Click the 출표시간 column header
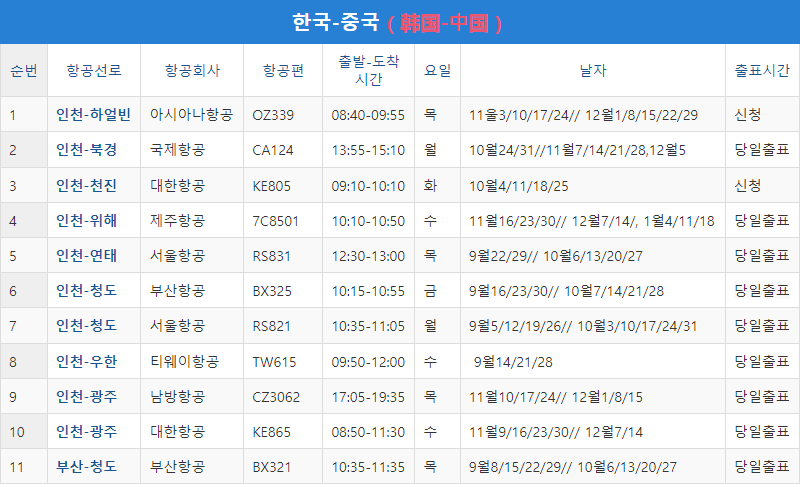800x487 pixels. click(x=762, y=71)
